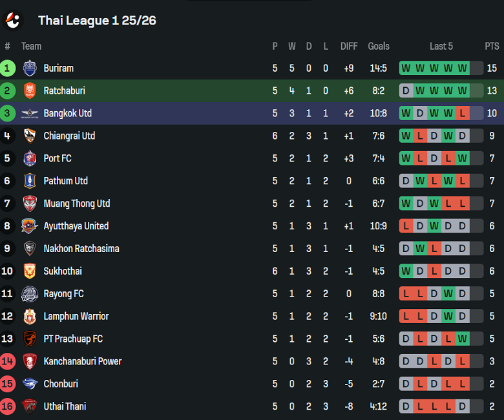Click Buriram's most recent win badge
504x420 pixels.
(x=463, y=68)
